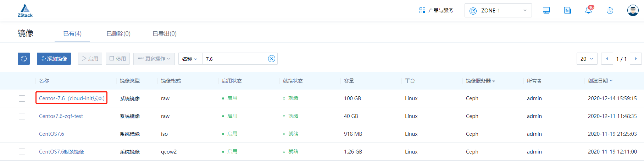Screen dimensions: 644x161
Task: Click the 1 / 1 page indicator
Action: [x=621, y=59]
